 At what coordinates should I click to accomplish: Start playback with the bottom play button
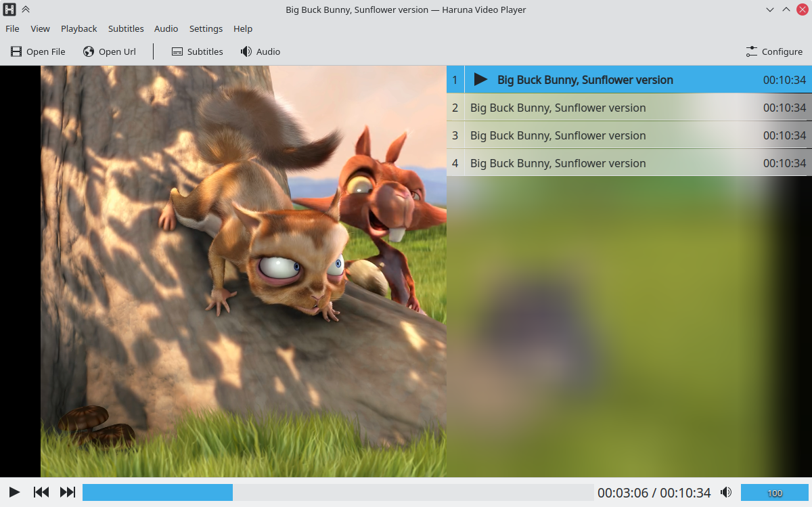14,492
